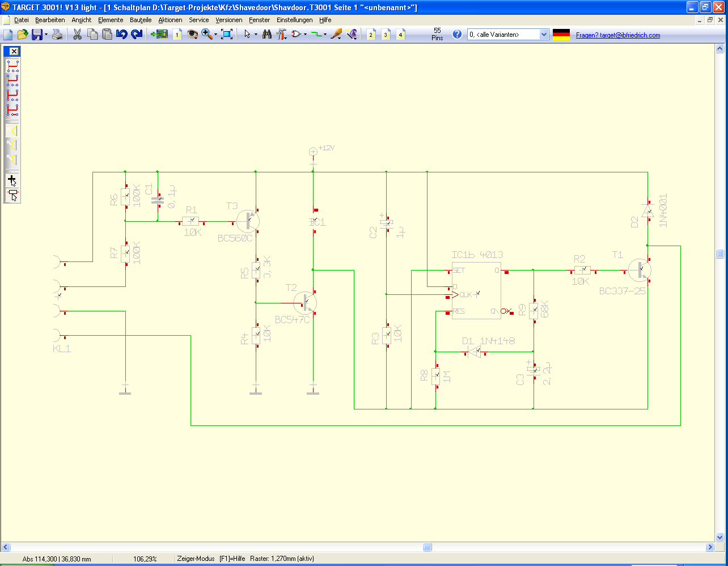
Task: Open the Einstellungen menu
Action: (294, 20)
